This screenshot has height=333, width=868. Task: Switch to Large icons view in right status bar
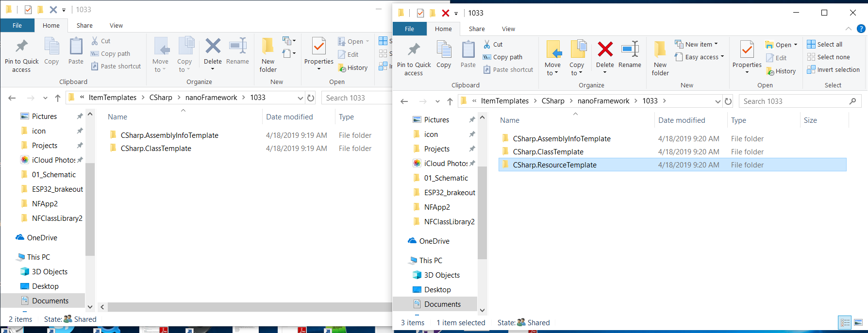point(858,323)
